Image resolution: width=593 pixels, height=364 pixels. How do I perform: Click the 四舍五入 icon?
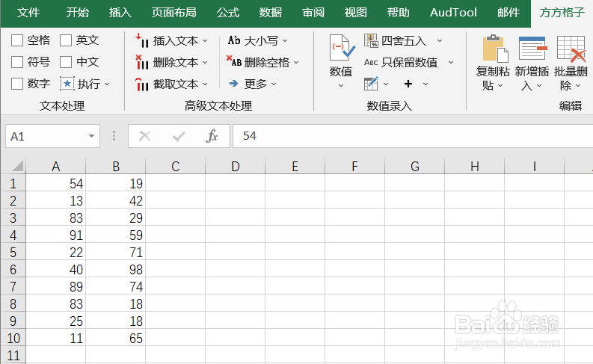371,40
